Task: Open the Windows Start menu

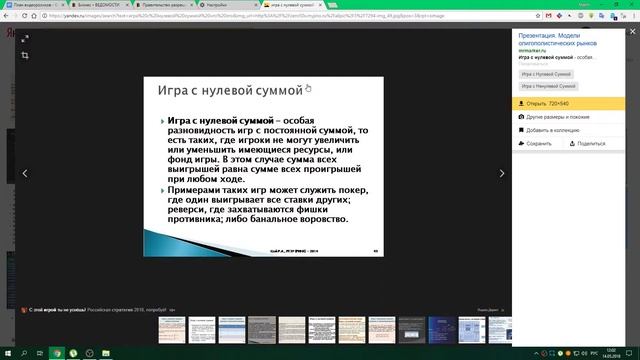Action: [8, 353]
